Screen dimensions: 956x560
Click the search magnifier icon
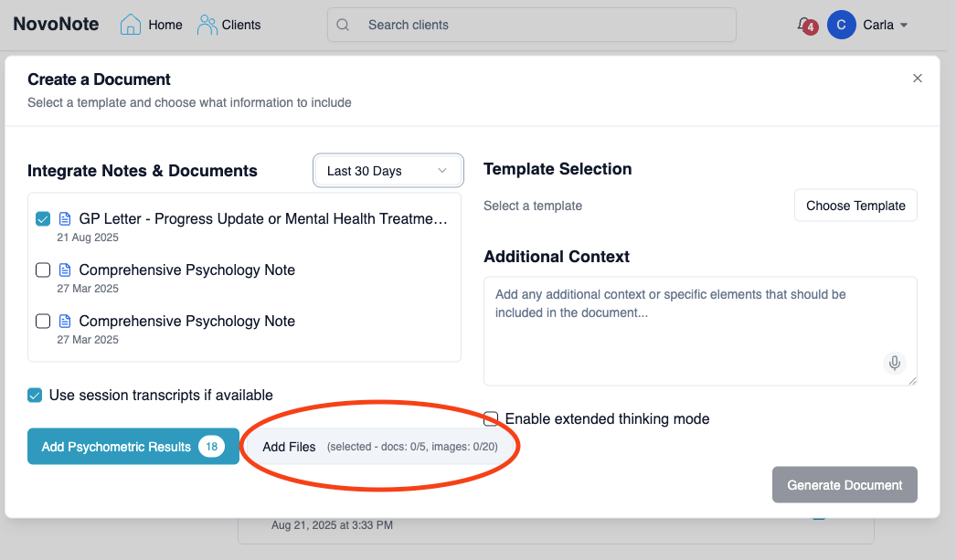pyautogui.click(x=344, y=25)
